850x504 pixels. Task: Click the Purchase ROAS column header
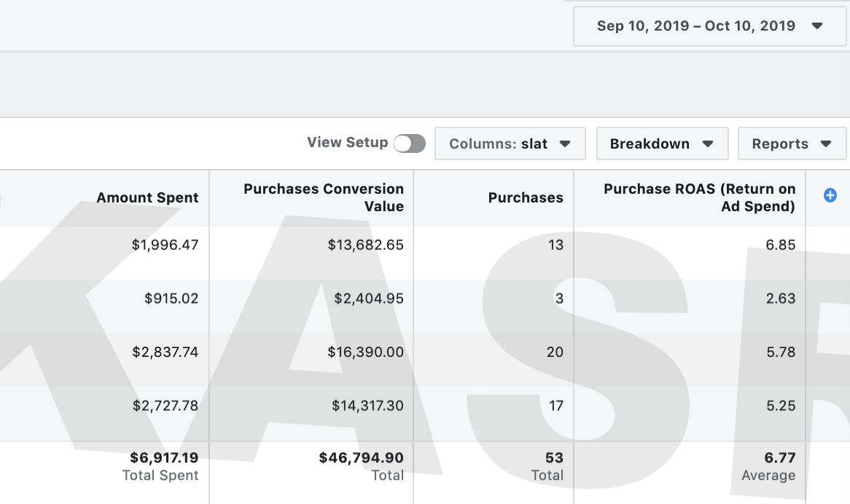coord(699,197)
